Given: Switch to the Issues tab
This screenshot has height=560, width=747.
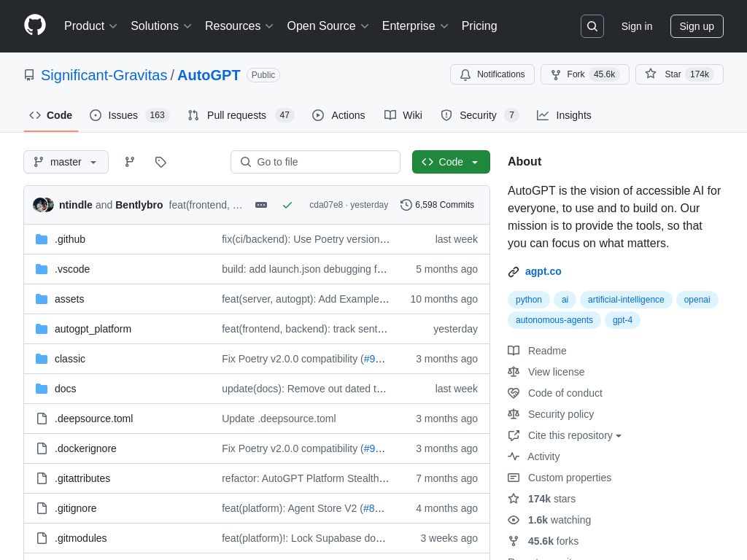Looking at the screenshot, I should click(x=129, y=115).
